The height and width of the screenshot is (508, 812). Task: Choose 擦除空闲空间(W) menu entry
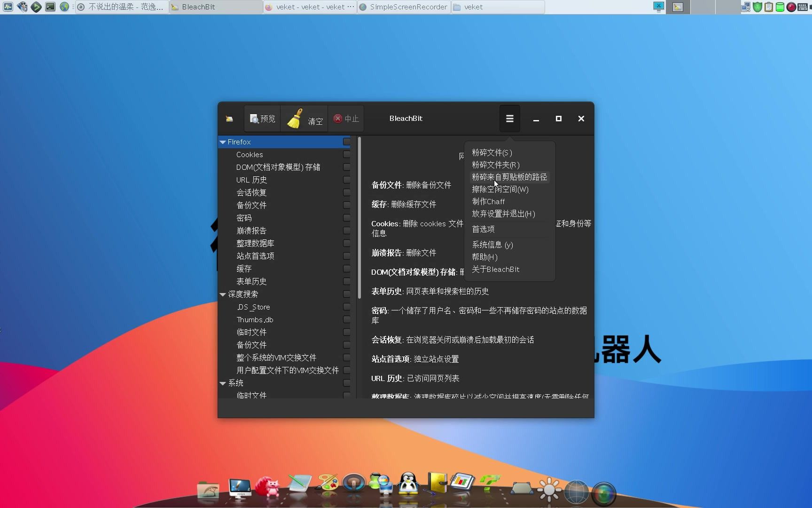point(509,189)
